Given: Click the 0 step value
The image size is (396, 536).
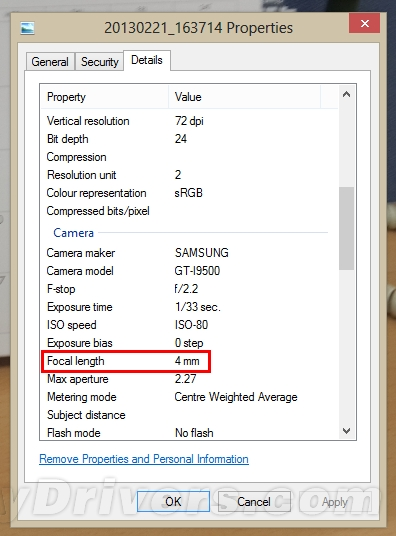Looking at the screenshot, I should (x=189, y=343).
